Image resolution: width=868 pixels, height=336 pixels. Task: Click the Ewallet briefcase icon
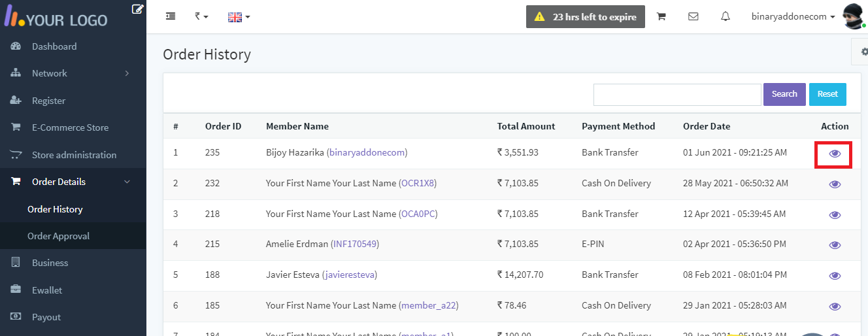[16, 290]
